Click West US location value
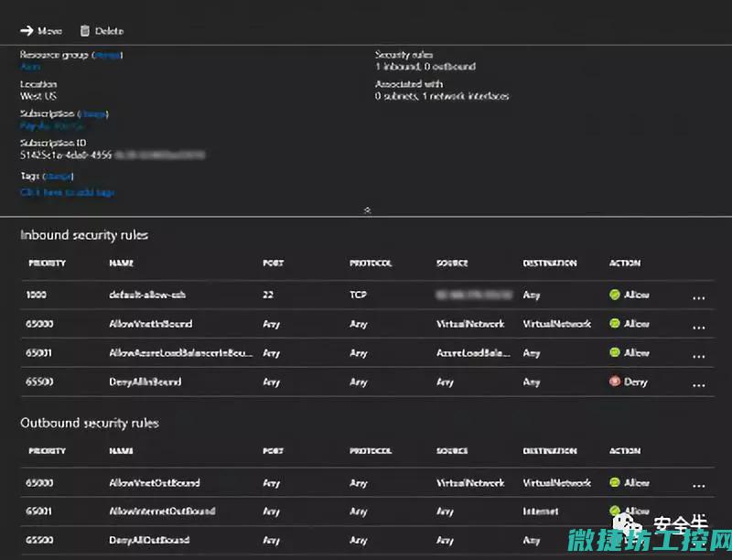732x560 pixels. (x=38, y=96)
